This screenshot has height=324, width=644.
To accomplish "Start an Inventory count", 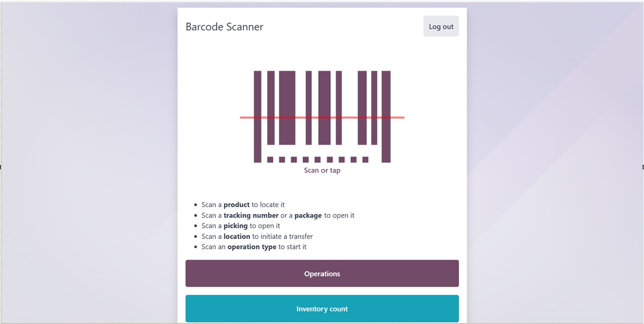I will [x=322, y=309].
